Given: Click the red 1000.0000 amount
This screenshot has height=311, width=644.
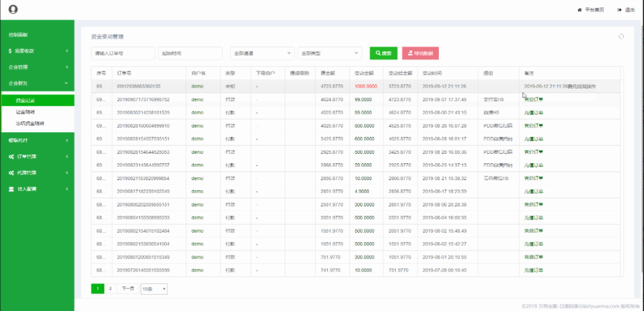Looking at the screenshot, I should 365,86.
